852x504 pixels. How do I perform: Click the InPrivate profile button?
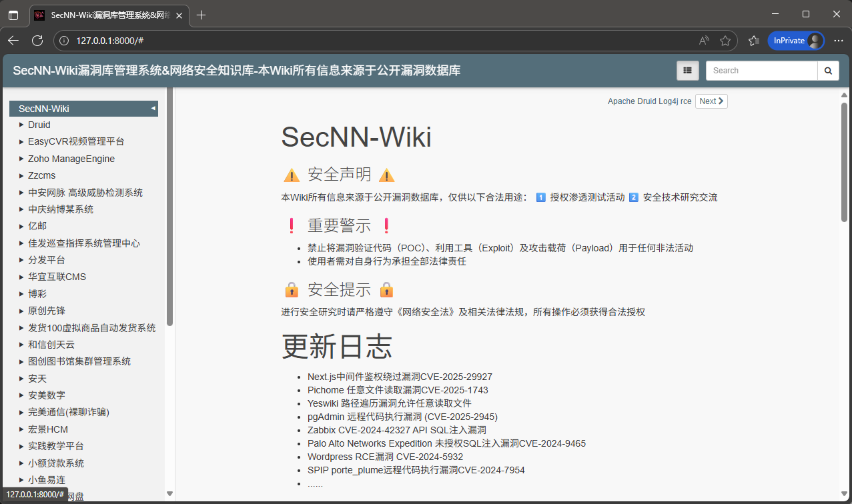796,41
